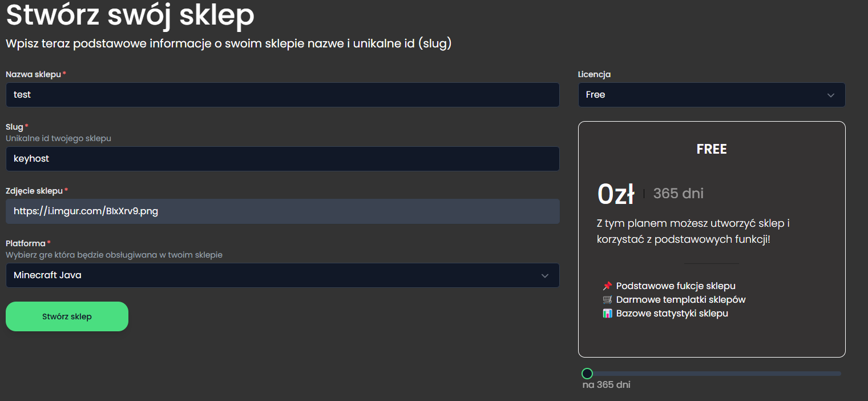This screenshot has width=868, height=401.
Task: Click the Nazwa sklepu field label
Action: [x=33, y=74]
